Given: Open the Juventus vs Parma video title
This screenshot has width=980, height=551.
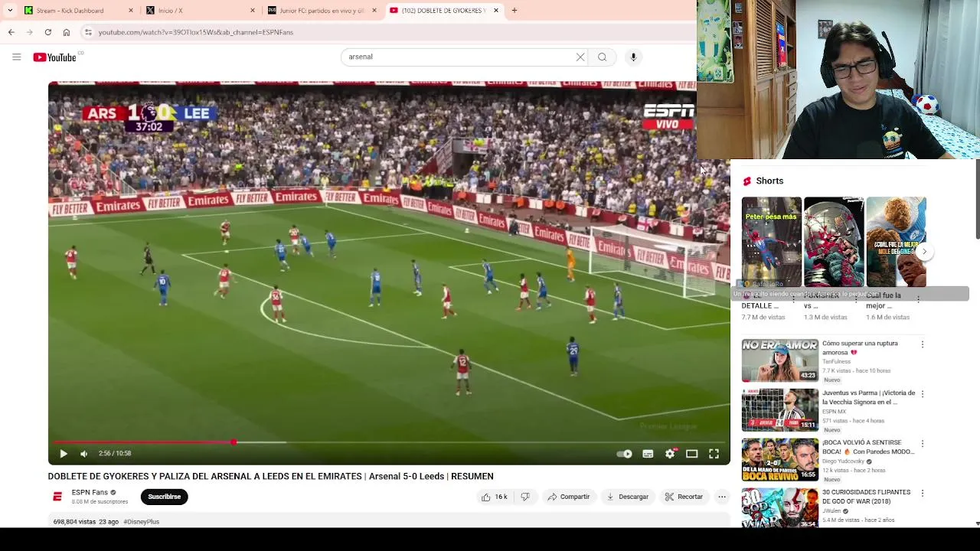Looking at the screenshot, I should coord(868,397).
